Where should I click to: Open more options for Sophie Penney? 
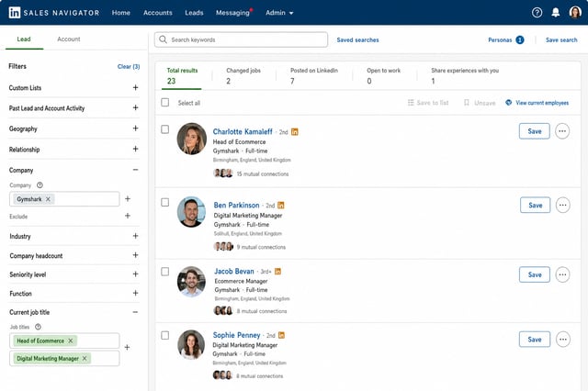(563, 340)
